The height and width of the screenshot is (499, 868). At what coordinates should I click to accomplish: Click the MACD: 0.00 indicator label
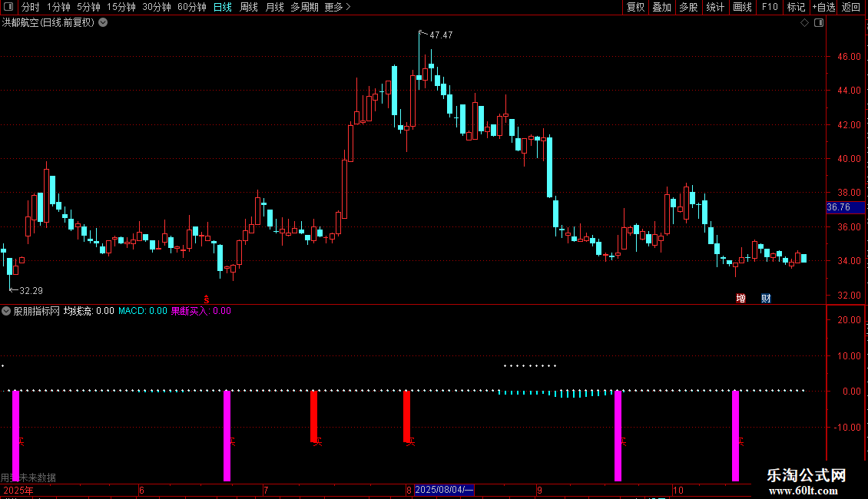[x=143, y=311]
